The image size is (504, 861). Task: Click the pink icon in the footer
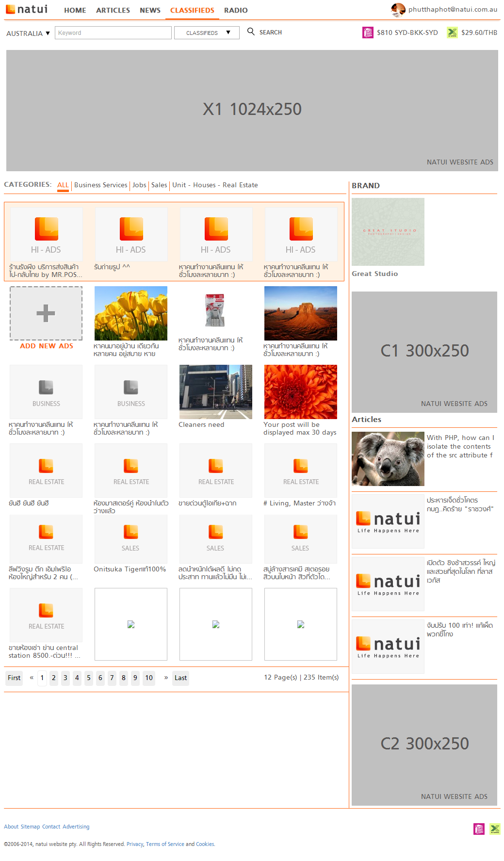[479, 829]
